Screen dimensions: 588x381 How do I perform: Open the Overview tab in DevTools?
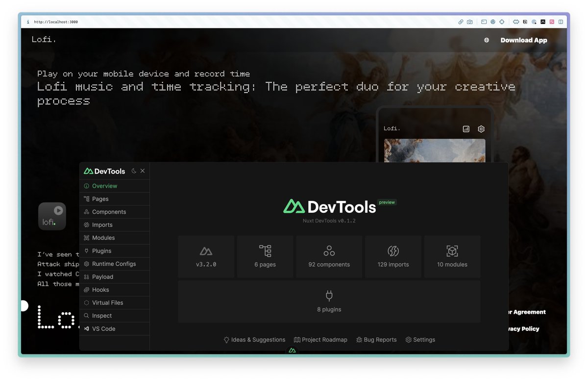point(115,186)
